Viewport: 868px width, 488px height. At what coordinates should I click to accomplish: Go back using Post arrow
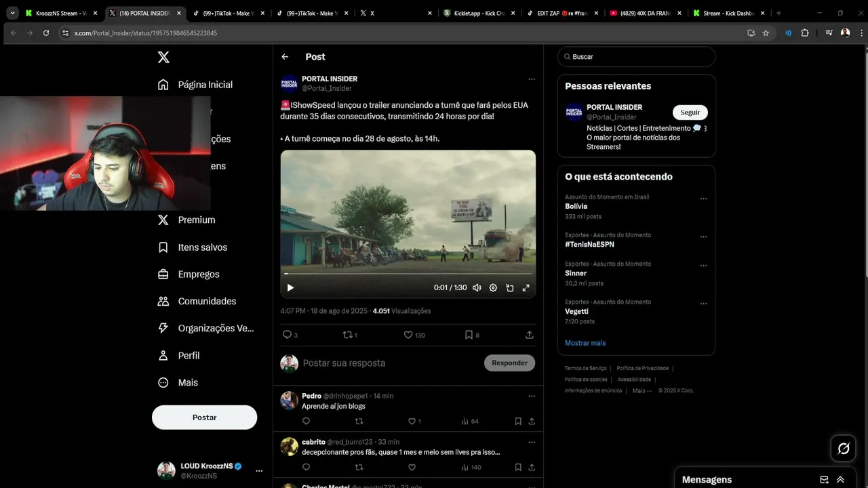coord(285,57)
